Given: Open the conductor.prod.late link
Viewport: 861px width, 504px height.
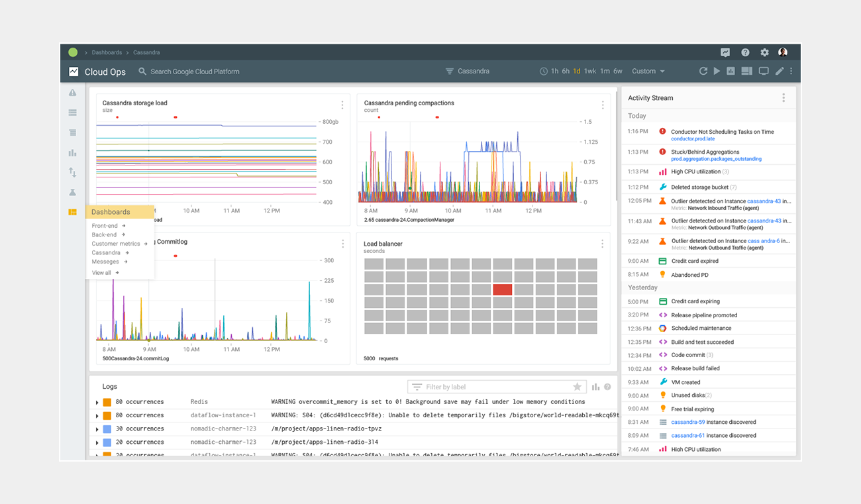Looking at the screenshot, I should coord(692,139).
